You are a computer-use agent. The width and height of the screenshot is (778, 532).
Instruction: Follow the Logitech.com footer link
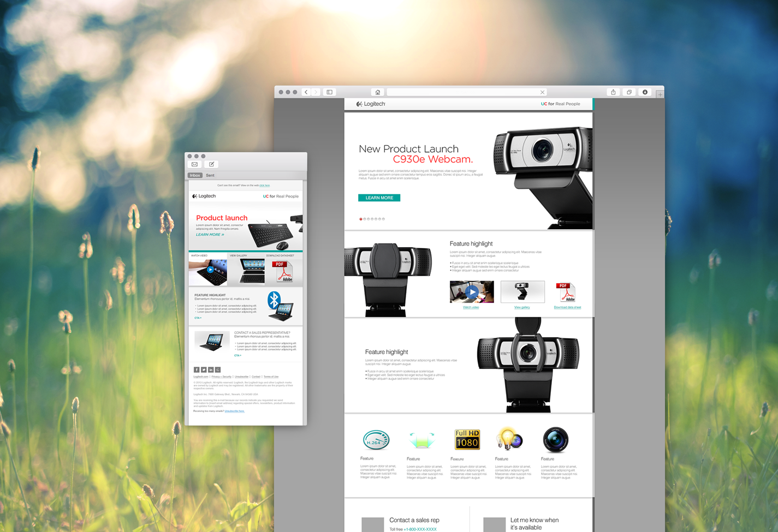point(201,376)
